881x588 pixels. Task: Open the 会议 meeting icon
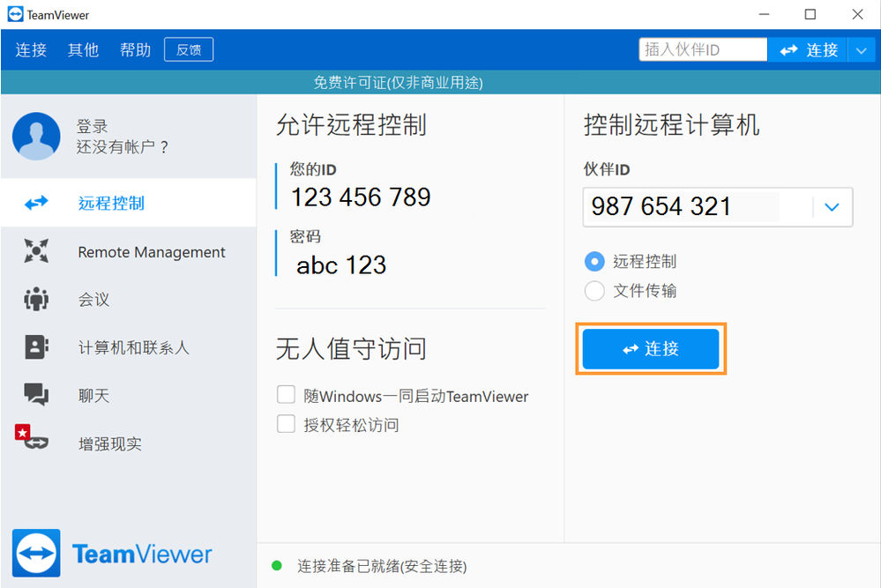(x=36, y=299)
